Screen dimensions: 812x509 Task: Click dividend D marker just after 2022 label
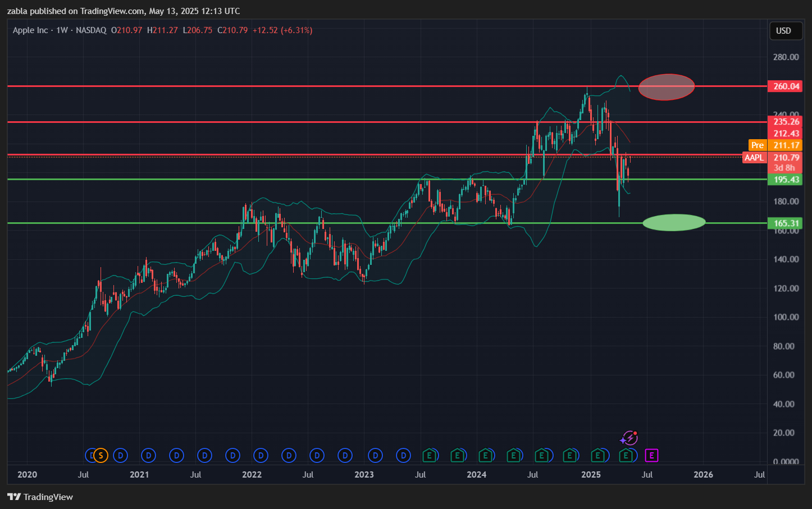coord(261,455)
